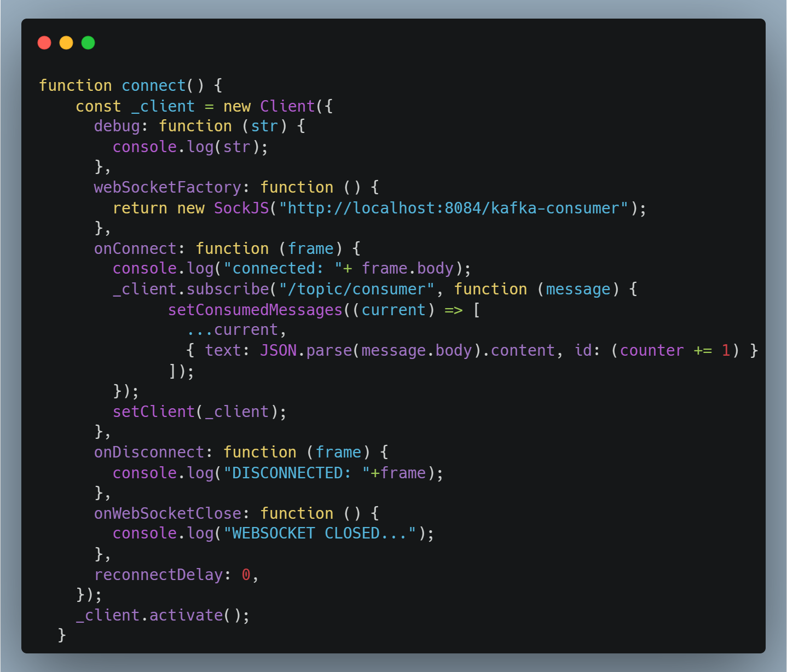Select the debug console.log statement
This screenshot has height=672, width=787.
coord(189,147)
